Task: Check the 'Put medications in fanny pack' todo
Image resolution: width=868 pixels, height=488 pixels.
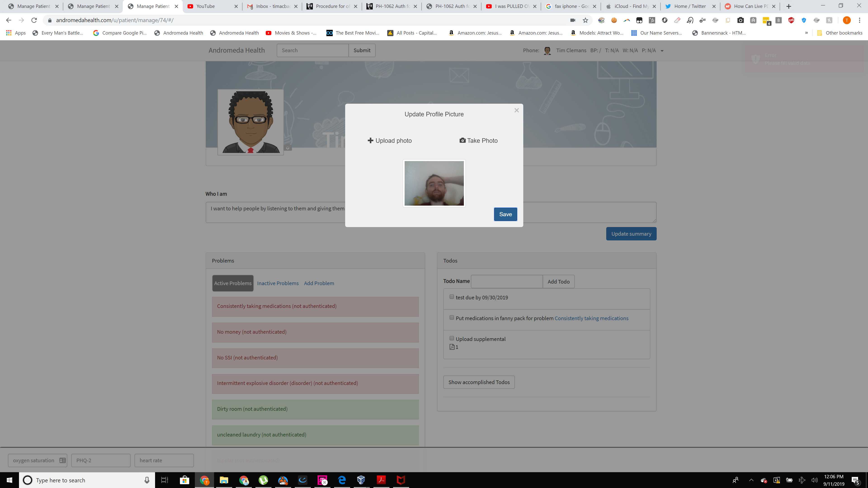Action: 452,318
